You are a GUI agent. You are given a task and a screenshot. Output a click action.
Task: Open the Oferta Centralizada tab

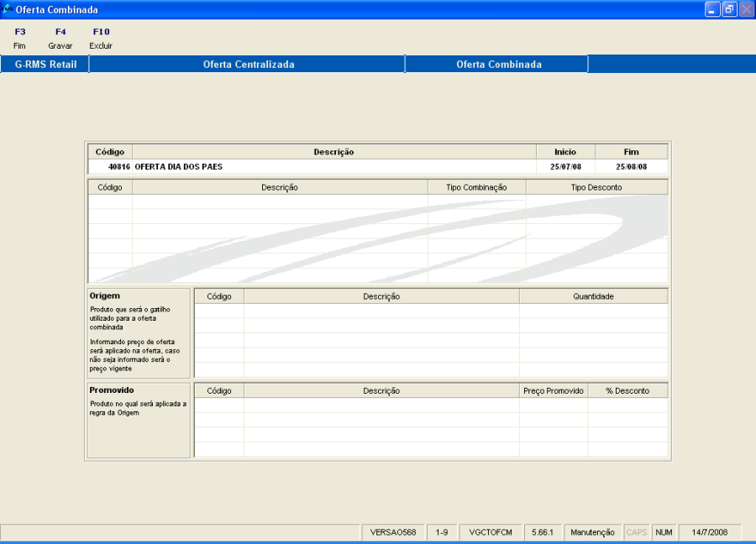point(248,64)
